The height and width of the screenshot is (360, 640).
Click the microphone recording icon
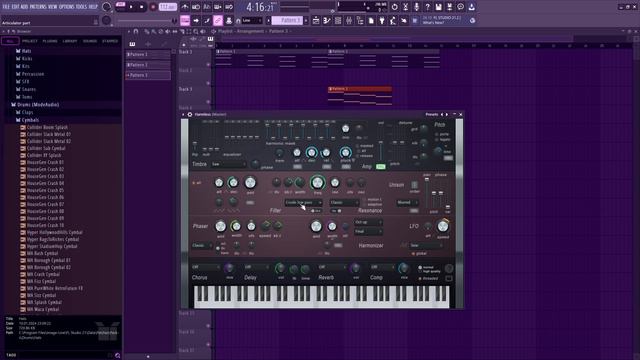tap(416, 7)
